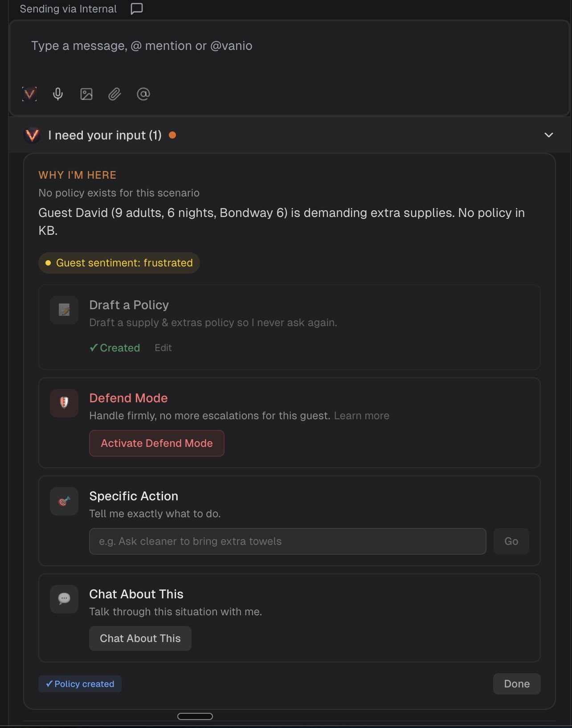Viewport: 572px width, 728px height.
Task: Click the Chat About This button
Action: pyautogui.click(x=140, y=638)
